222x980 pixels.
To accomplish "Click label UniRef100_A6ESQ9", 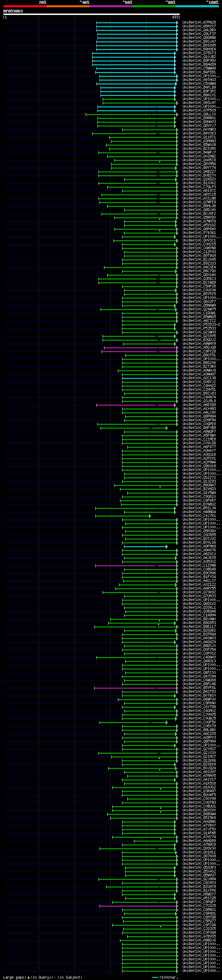I will tap(199, 405).
